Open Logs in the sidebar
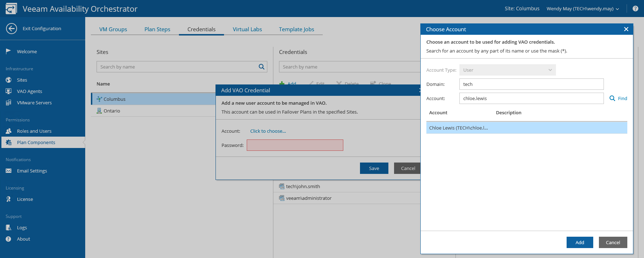644x258 pixels. pyautogui.click(x=22, y=227)
